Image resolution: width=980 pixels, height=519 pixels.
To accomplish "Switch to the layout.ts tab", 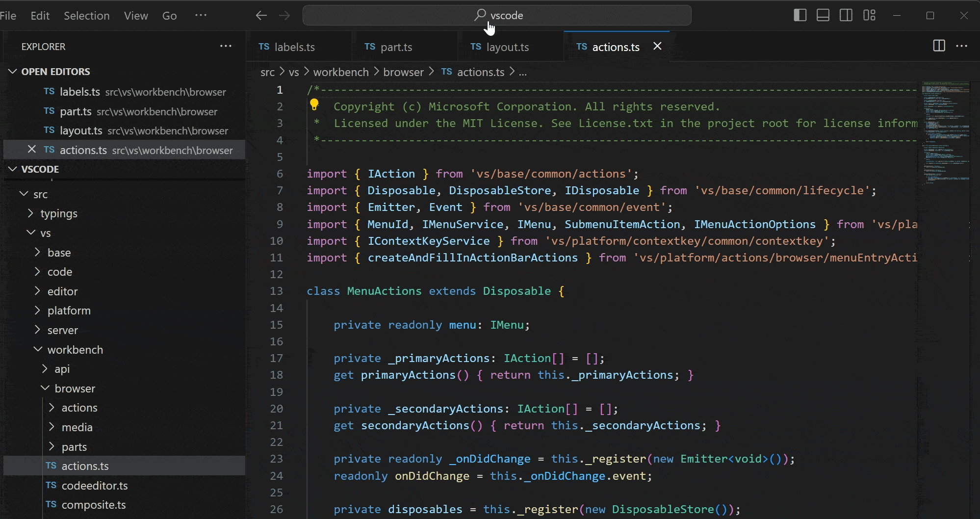I will coord(507,47).
